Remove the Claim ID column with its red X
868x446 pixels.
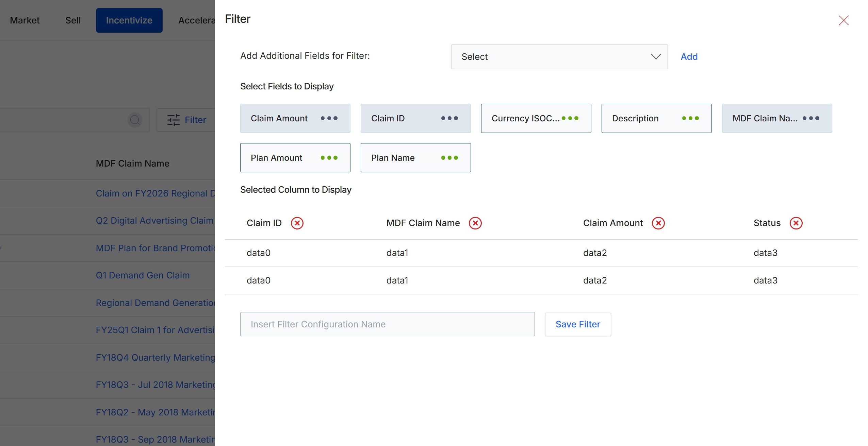click(297, 223)
